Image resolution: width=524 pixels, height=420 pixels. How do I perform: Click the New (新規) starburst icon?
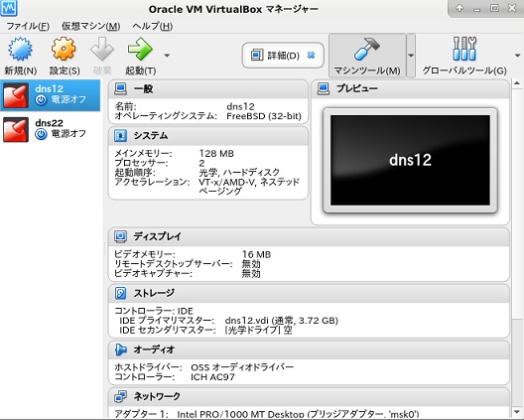pos(21,50)
